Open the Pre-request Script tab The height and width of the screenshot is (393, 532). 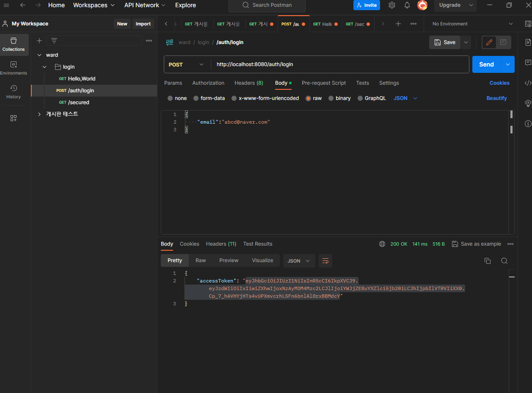[324, 83]
